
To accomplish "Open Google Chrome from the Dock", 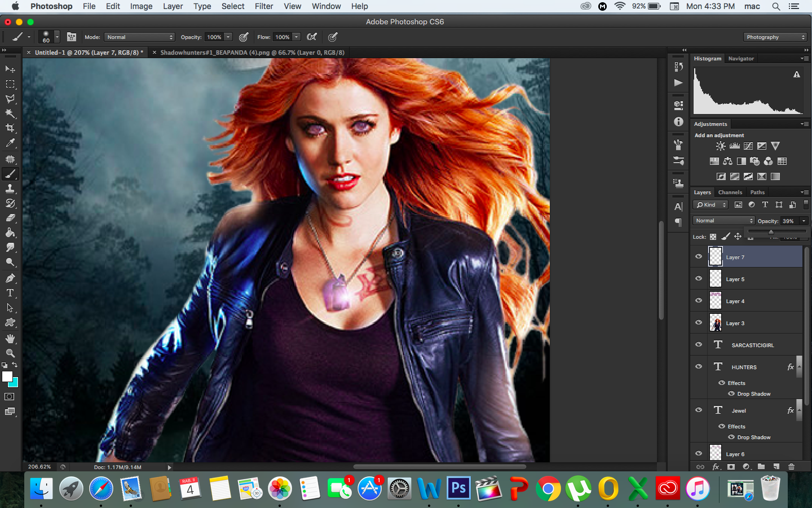I will 548,488.
